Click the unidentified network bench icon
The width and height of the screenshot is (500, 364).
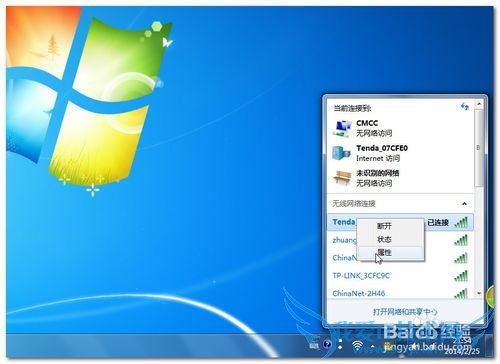[342, 178]
